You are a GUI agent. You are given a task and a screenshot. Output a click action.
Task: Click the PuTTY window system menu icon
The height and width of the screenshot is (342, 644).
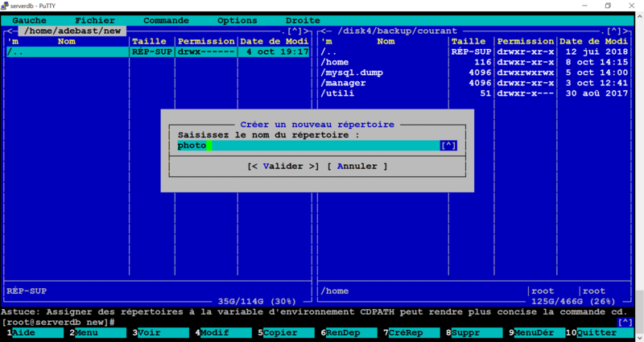click(5, 6)
